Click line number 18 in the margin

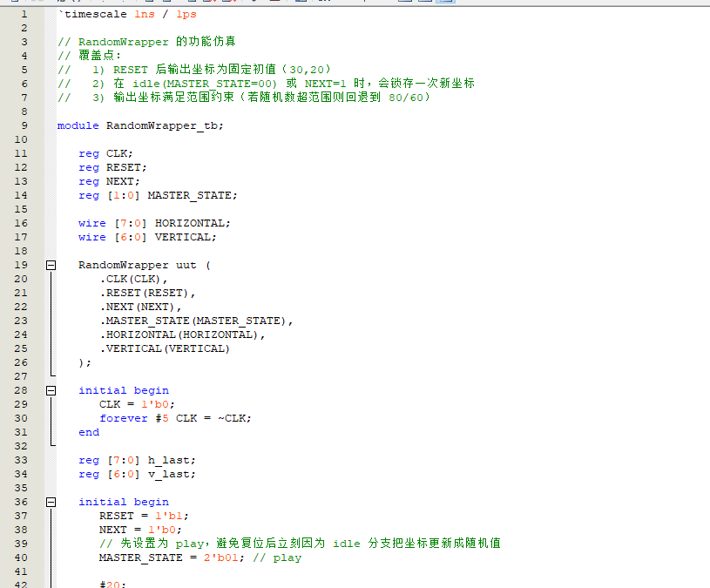pyautogui.click(x=21, y=251)
